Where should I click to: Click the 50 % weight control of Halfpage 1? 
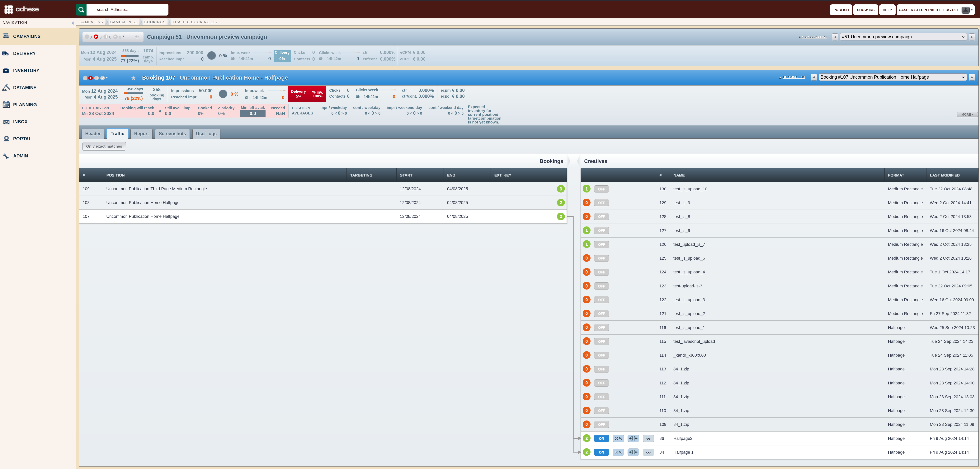tap(618, 452)
